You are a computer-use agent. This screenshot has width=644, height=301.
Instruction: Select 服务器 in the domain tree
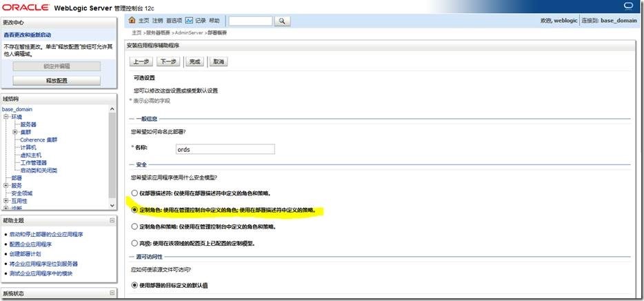[x=28, y=124]
